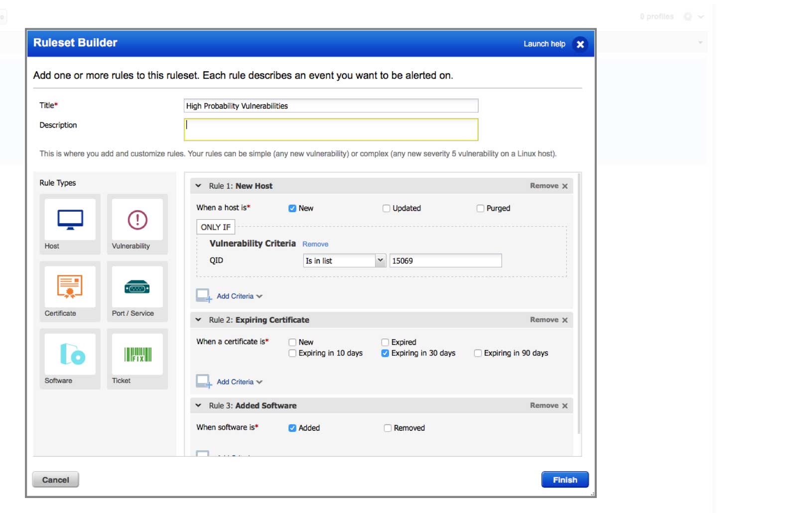Click the Add Criteria icon under Rule 1

pos(202,295)
